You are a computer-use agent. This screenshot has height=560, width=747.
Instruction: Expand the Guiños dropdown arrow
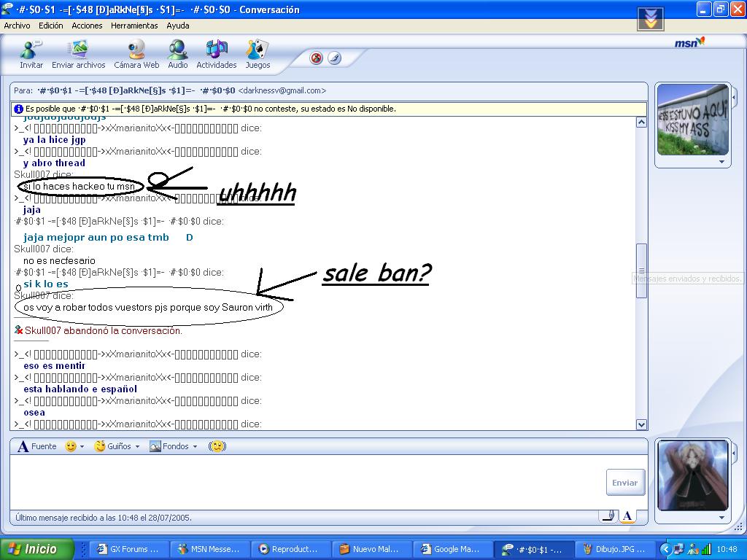point(137,447)
